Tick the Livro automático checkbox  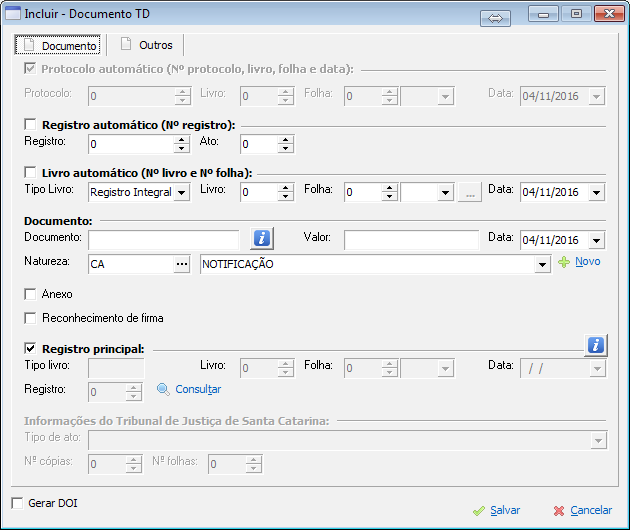[30, 173]
